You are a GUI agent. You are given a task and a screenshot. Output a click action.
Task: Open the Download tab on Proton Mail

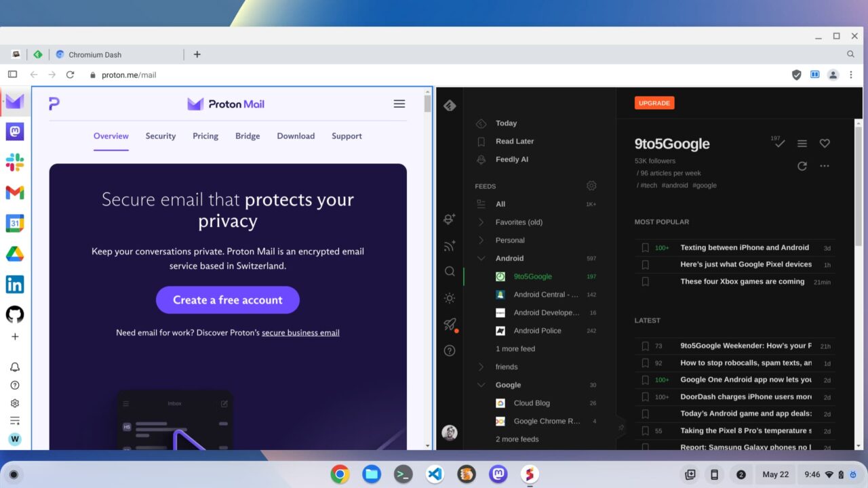pos(296,136)
